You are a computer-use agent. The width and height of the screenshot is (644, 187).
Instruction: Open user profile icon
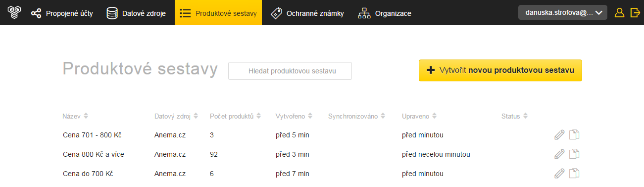(619, 13)
